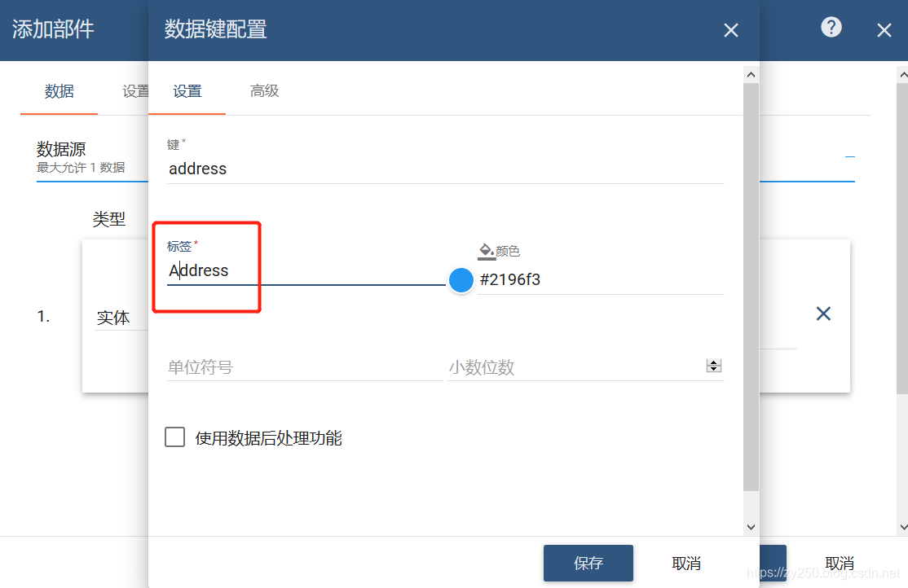Click the 保存 button
Image resolution: width=908 pixels, height=588 pixels.
click(x=588, y=563)
